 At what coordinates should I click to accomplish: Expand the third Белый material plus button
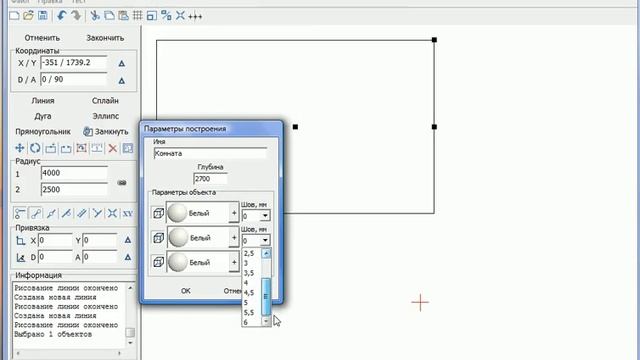(234, 262)
